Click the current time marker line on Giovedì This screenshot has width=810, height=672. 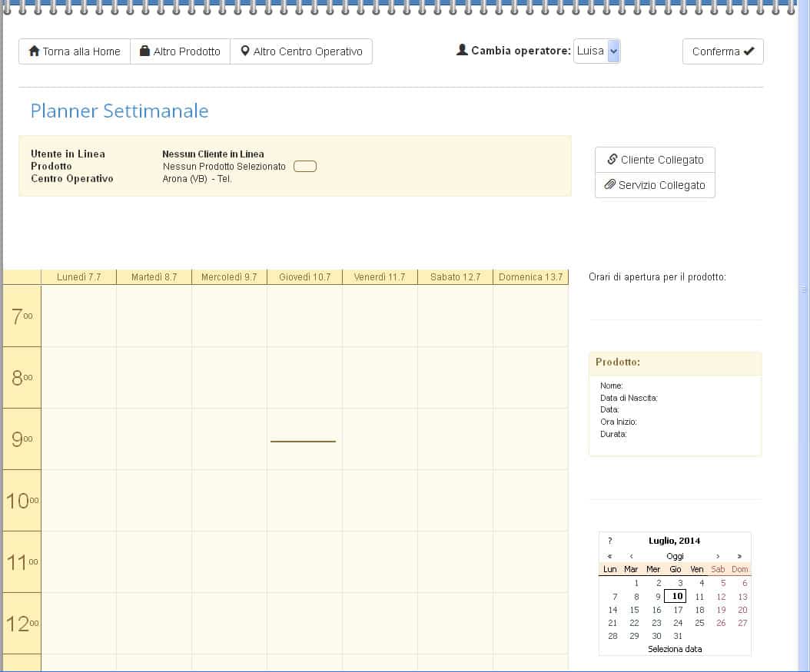point(303,442)
